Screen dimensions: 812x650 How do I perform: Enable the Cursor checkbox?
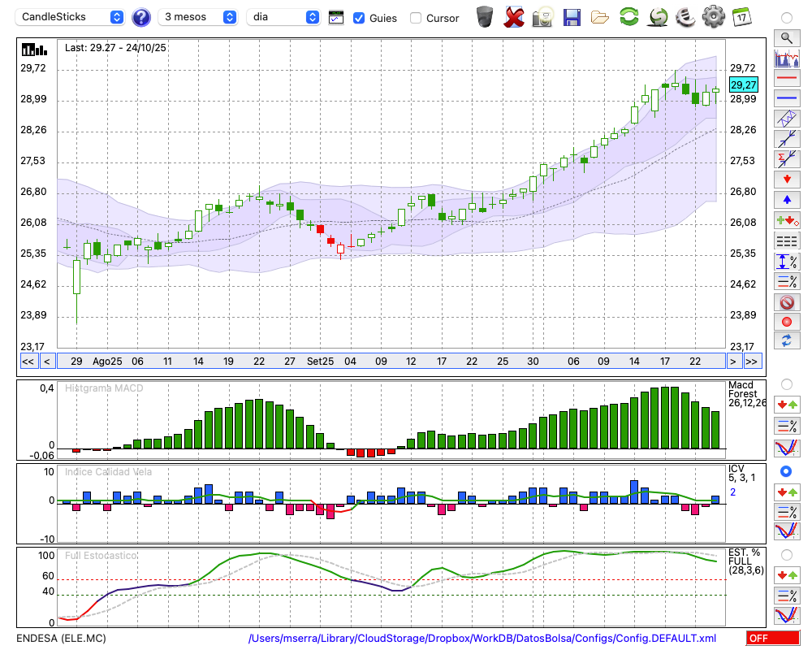(x=416, y=18)
